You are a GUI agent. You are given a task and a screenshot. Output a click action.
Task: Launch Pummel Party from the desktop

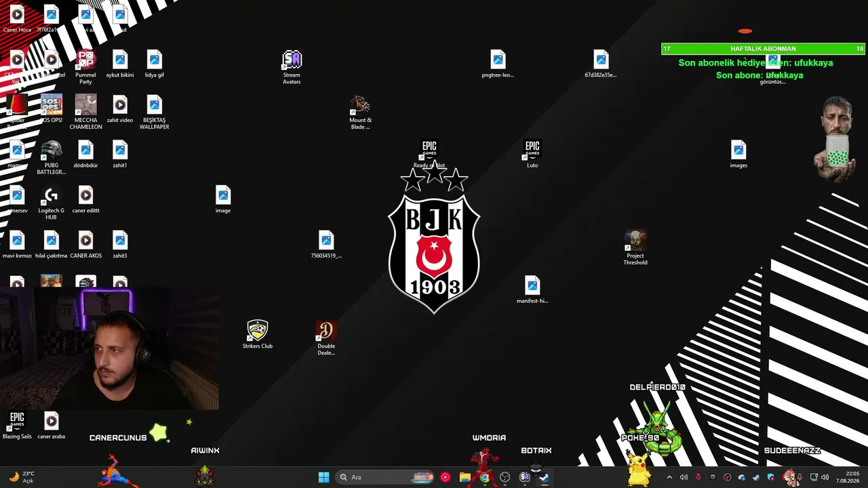(85, 67)
